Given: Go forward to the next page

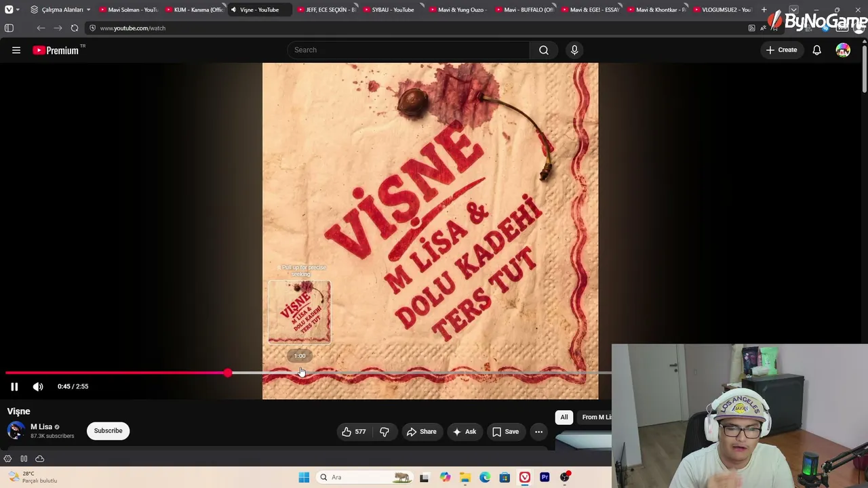Looking at the screenshot, I should click(58, 28).
